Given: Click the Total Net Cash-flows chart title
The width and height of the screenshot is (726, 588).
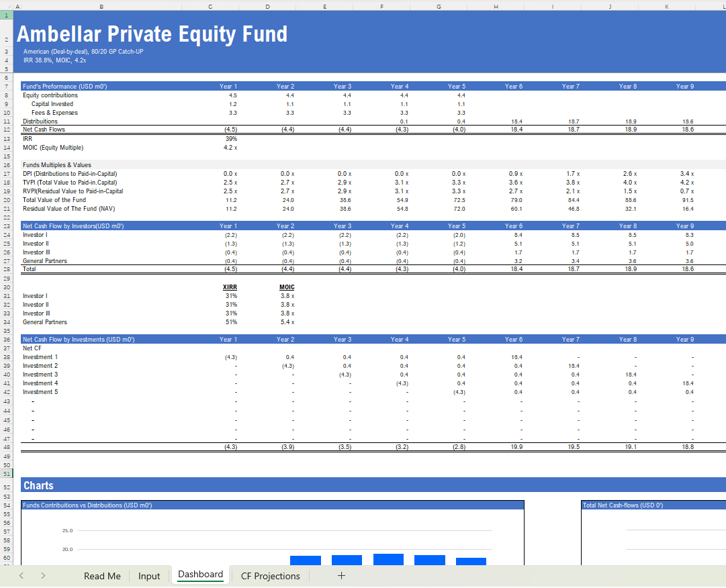Looking at the screenshot, I should [x=623, y=505].
